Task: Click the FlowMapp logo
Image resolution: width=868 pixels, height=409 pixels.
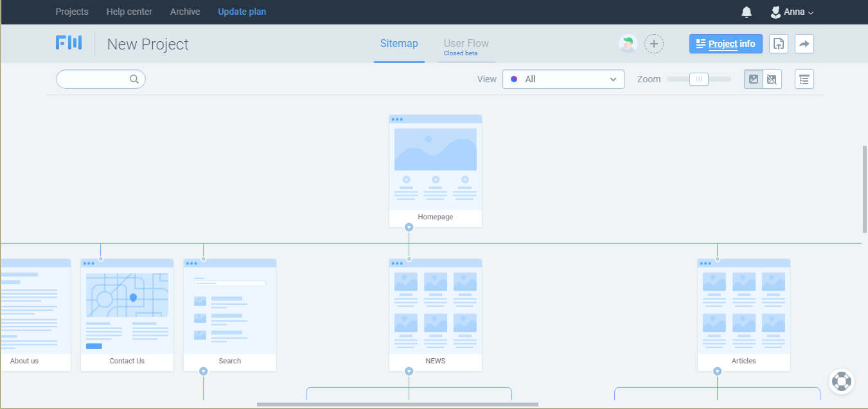Action: coord(69,42)
